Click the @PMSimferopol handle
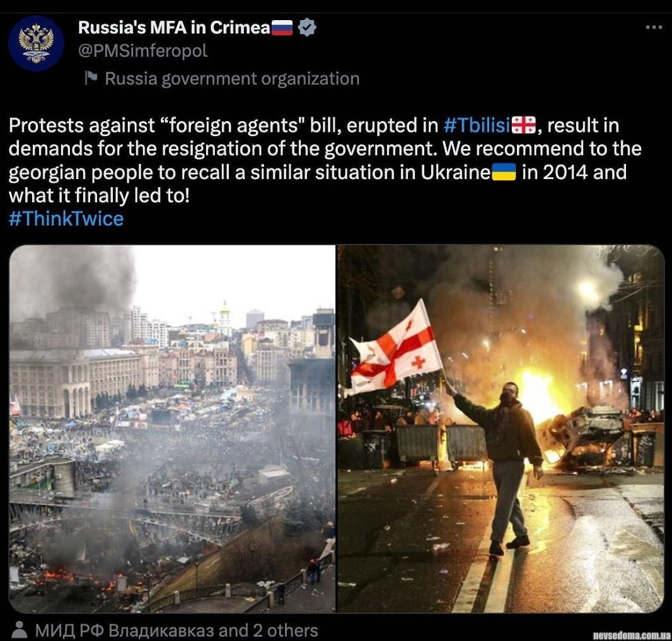This screenshot has width=672, height=641. point(142,51)
